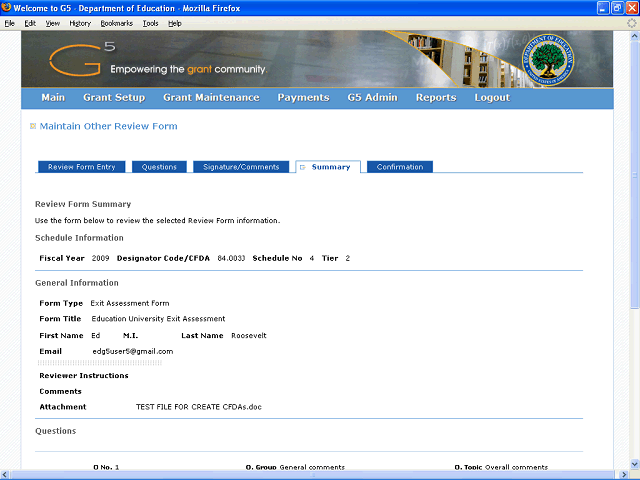Open the View menu

(x=53, y=23)
